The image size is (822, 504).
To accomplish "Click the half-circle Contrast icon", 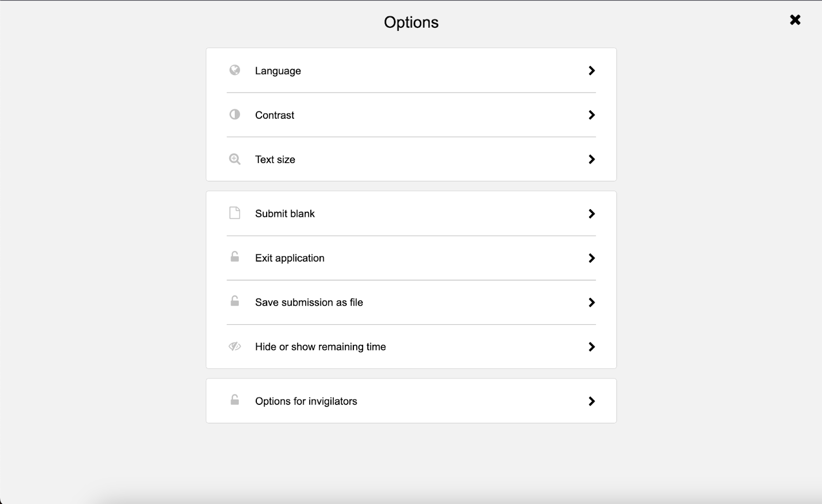I will click(235, 115).
